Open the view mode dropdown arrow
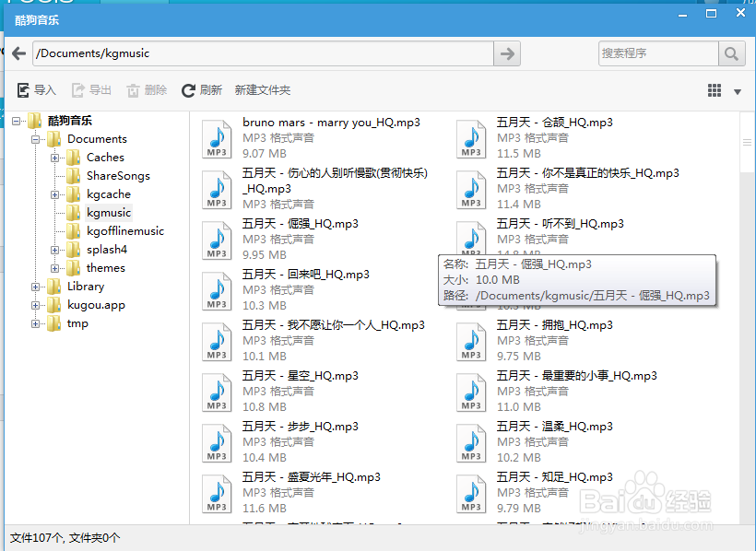 pos(738,91)
